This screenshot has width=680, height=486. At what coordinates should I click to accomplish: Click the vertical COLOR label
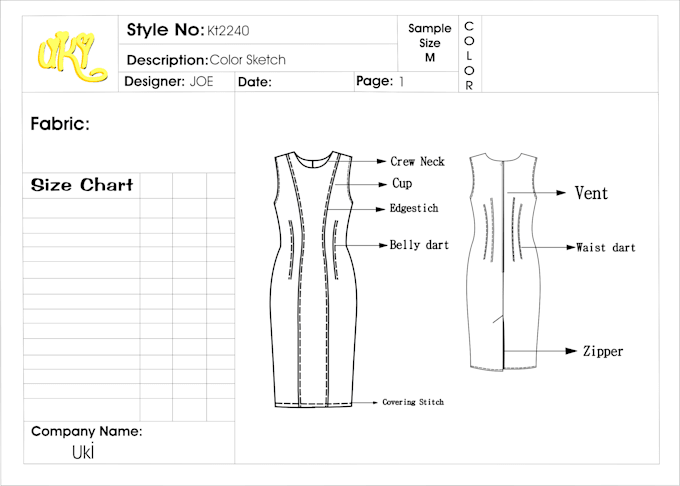click(x=469, y=55)
